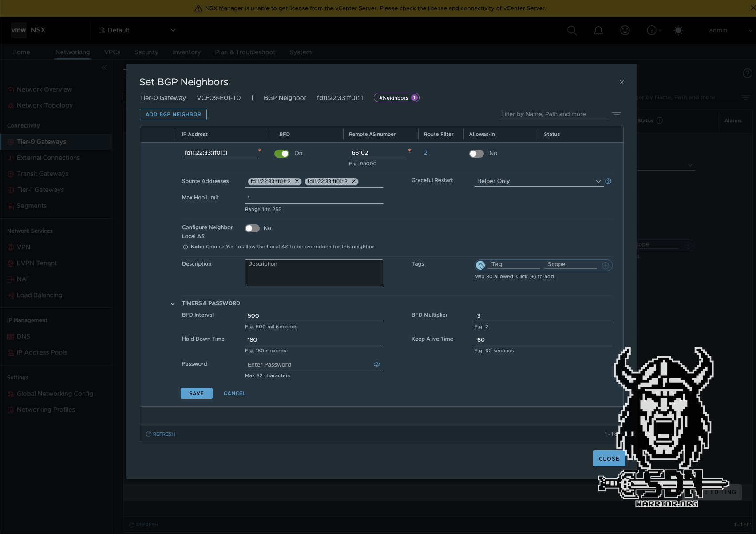Collapse the Timers & Password section

click(x=173, y=304)
